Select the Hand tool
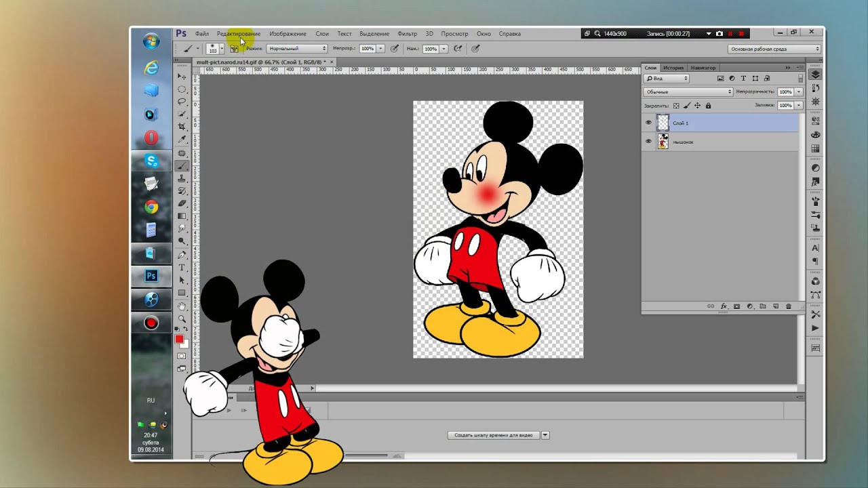 (x=182, y=306)
